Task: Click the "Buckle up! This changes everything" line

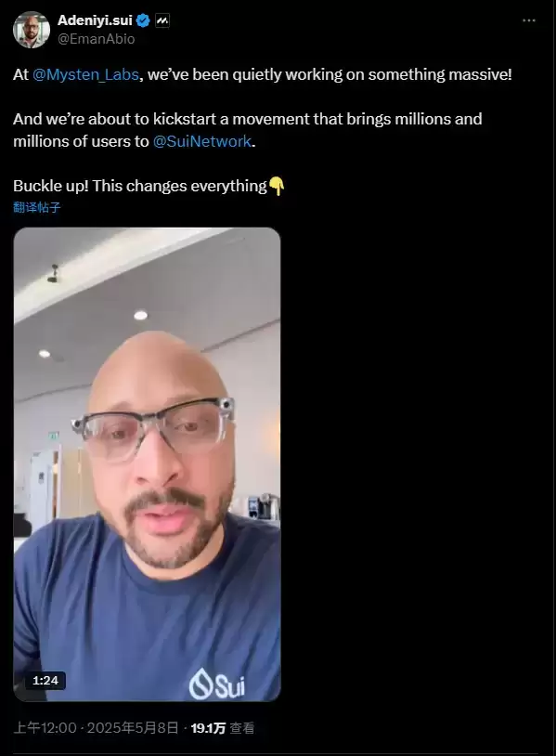Action: (x=140, y=186)
